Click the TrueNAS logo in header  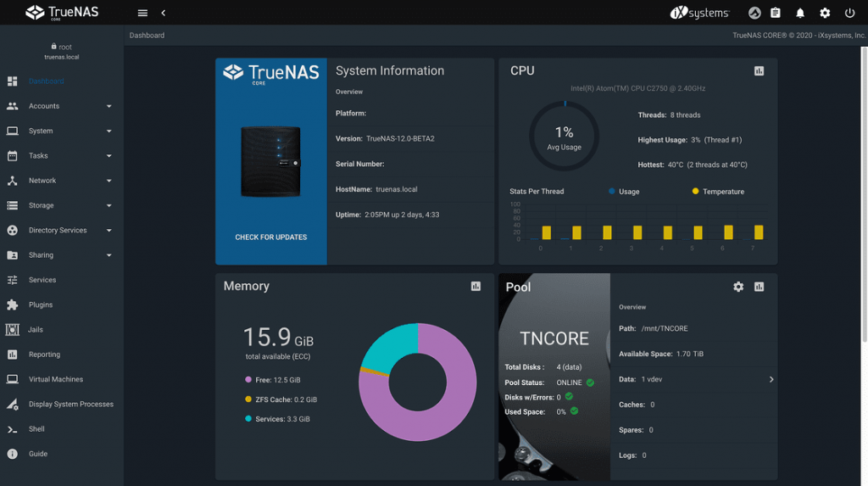(62, 12)
